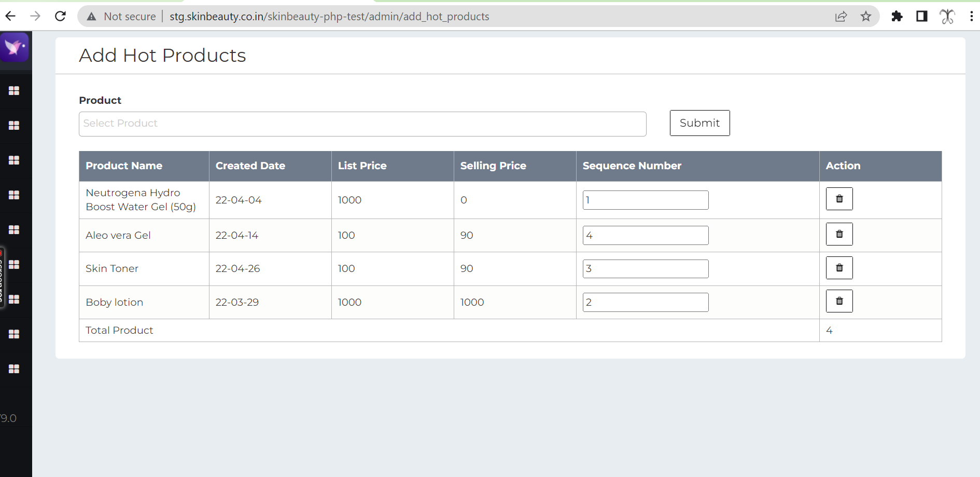Click the share page icon in the address bar
980x477 pixels.
(x=841, y=16)
